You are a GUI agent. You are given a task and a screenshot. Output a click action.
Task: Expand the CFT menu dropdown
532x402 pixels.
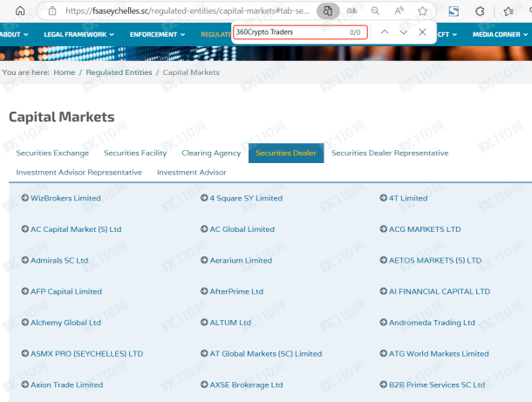[x=447, y=35]
